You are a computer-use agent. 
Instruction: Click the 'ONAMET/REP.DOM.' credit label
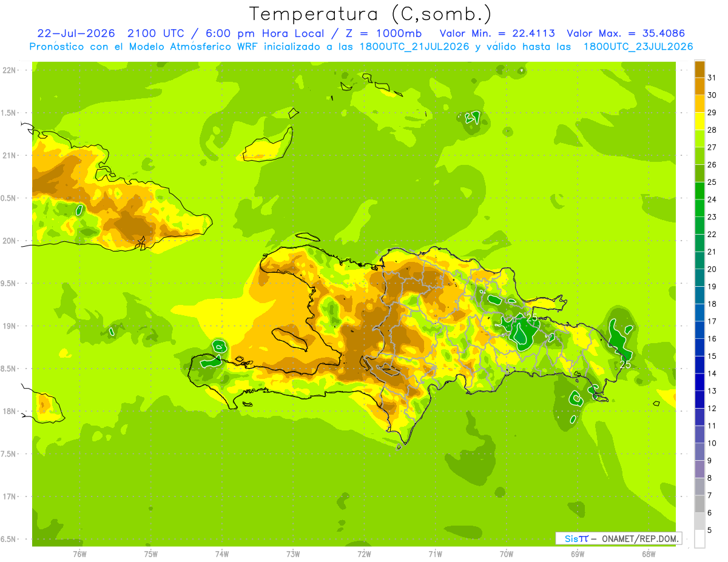click(639, 538)
